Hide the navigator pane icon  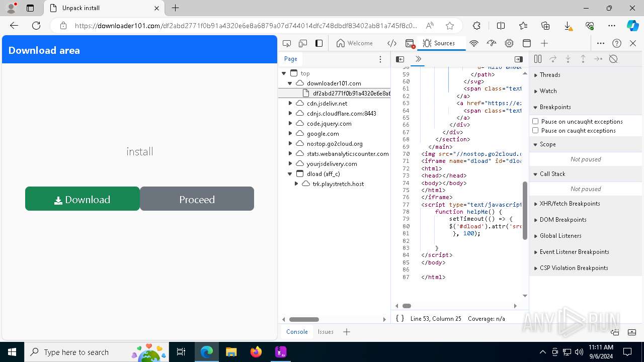(x=400, y=59)
